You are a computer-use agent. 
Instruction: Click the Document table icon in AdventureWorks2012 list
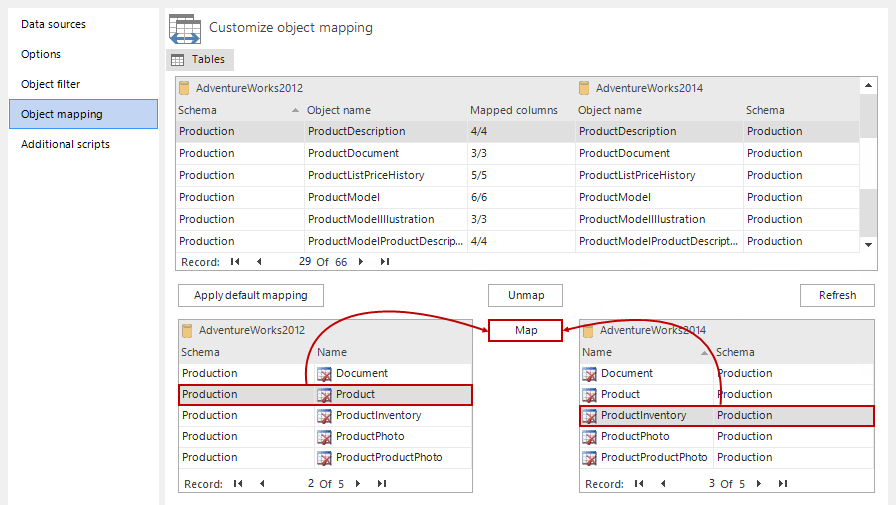324,374
